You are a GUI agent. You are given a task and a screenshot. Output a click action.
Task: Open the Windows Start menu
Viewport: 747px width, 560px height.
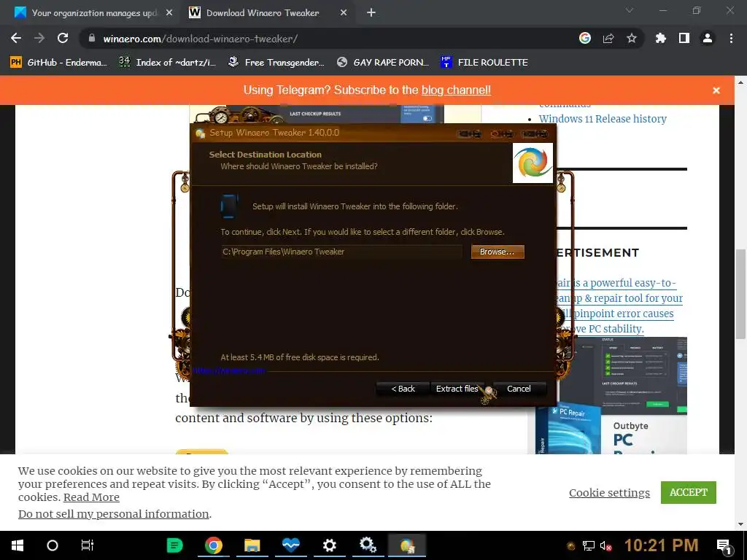pyautogui.click(x=18, y=545)
